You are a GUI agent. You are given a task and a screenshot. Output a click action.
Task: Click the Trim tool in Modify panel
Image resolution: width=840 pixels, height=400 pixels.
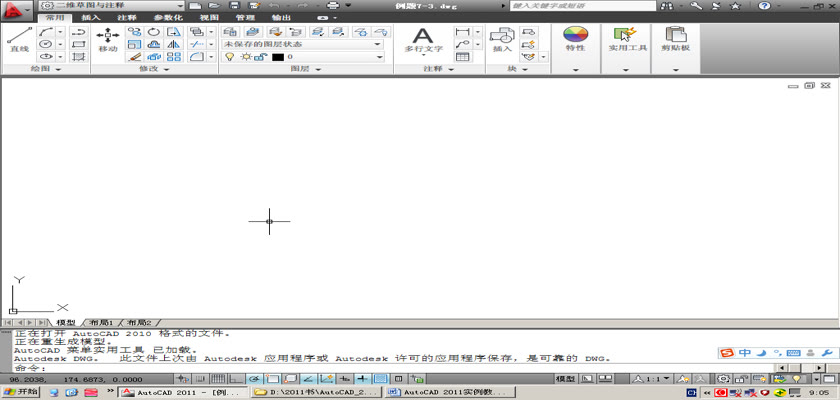197,44
